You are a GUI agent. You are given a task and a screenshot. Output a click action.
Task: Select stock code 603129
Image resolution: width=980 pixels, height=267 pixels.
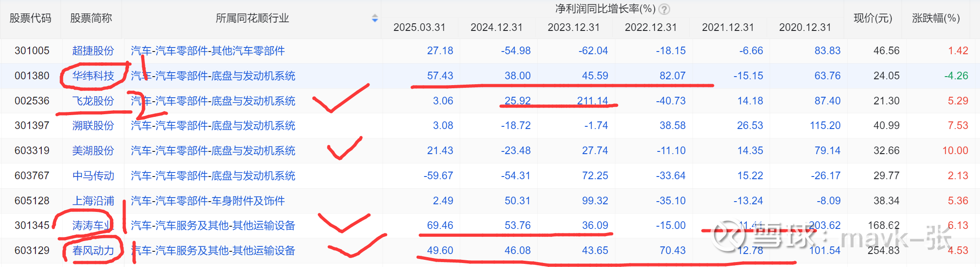(x=32, y=250)
